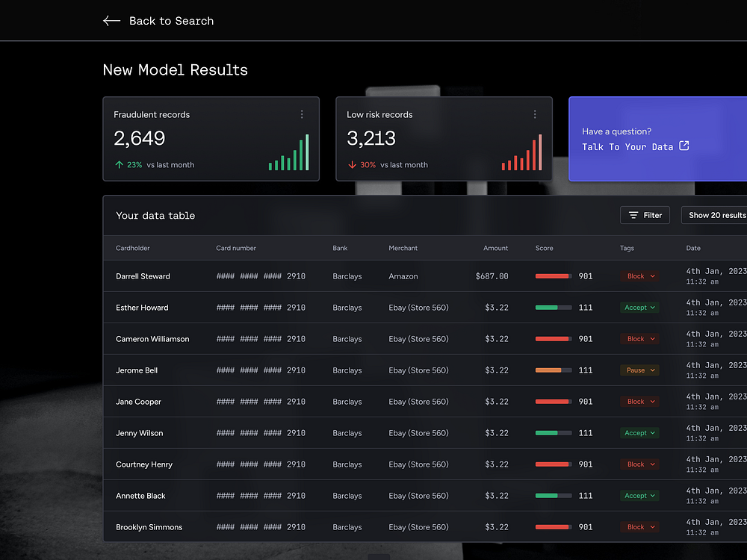Expand the Show 20 results dropdown

click(715, 215)
